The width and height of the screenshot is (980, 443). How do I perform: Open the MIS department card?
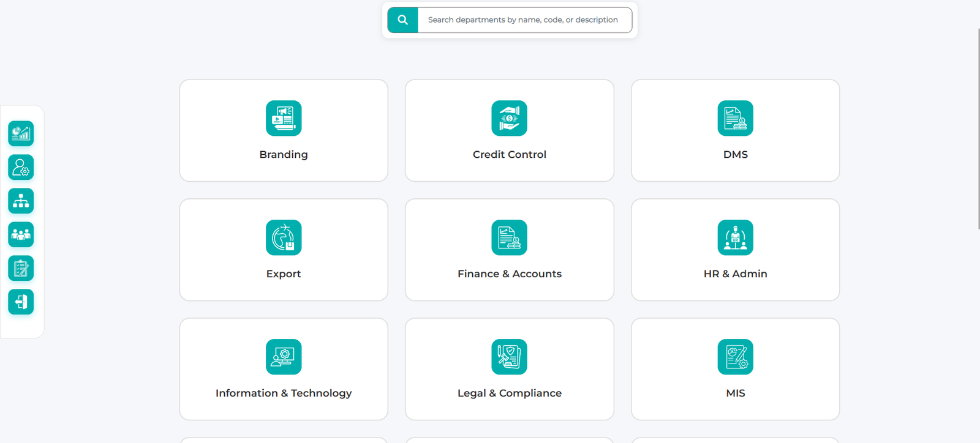coord(736,369)
